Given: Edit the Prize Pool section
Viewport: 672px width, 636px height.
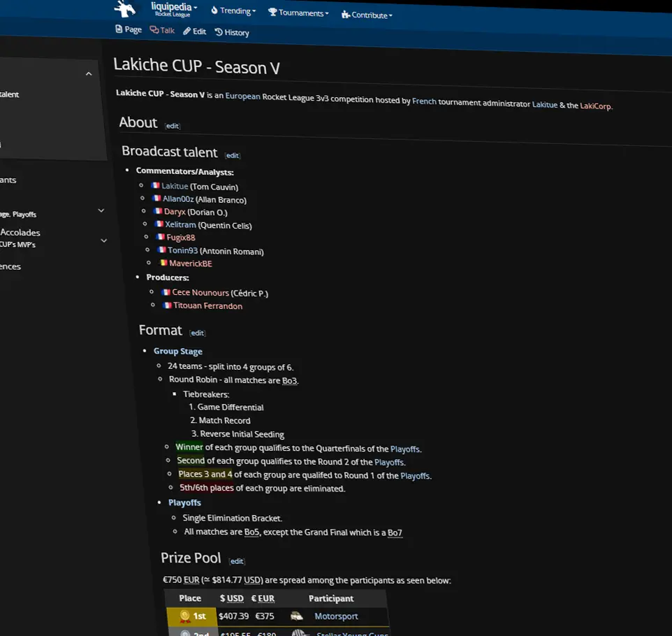Looking at the screenshot, I should click(238, 561).
